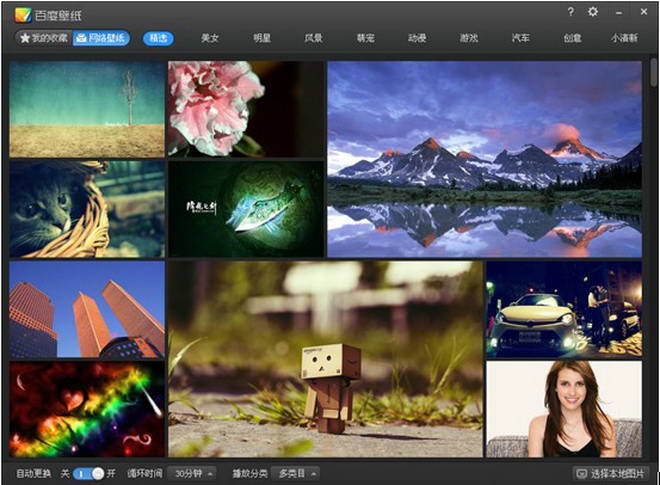Screen dimensions: 660x485
Task: Open the pink flower wallpaper
Action: tap(246, 109)
